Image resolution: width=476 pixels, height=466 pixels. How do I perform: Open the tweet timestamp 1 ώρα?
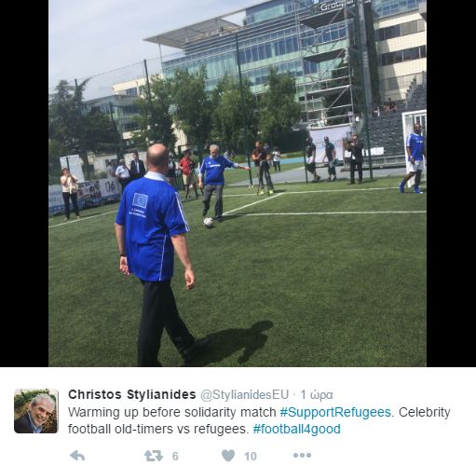317,395
